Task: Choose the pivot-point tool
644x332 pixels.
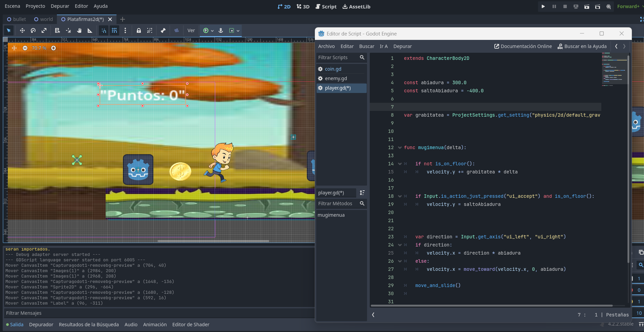Action: (x=68, y=30)
